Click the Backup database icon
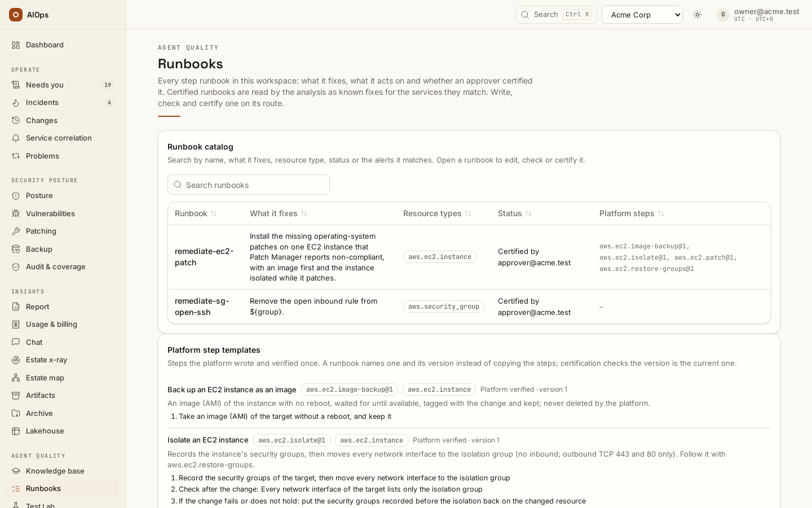The height and width of the screenshot is (508, 812). coord(16,249)
